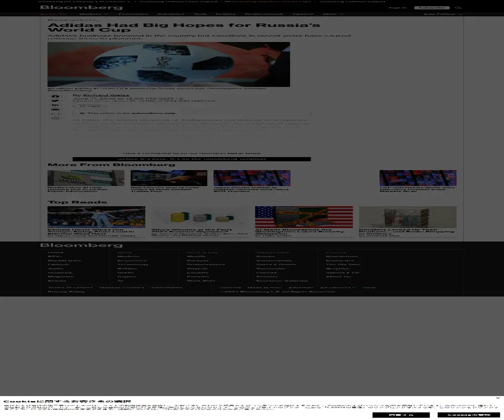The width and height of the screenshot is (504, 420).
Task: Open the Asia Edition dropdown
Action: tap(443, 14)
